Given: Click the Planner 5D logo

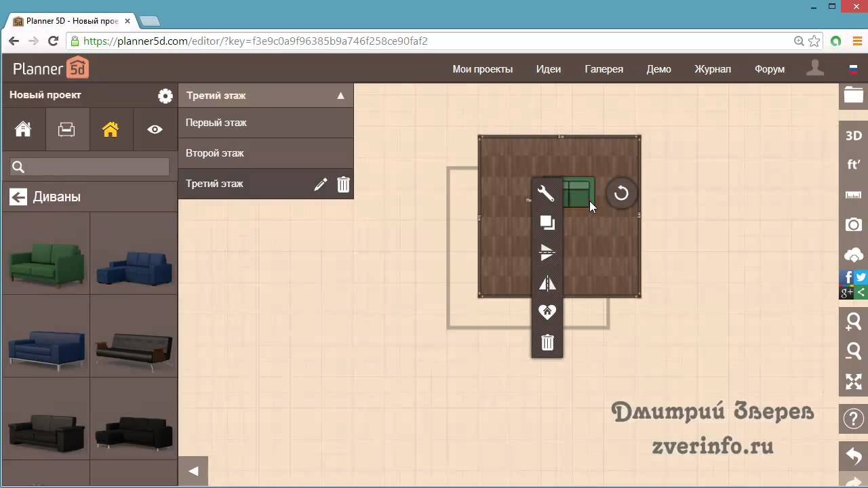Looking at the screenshot, I should (x=51, y=68).
